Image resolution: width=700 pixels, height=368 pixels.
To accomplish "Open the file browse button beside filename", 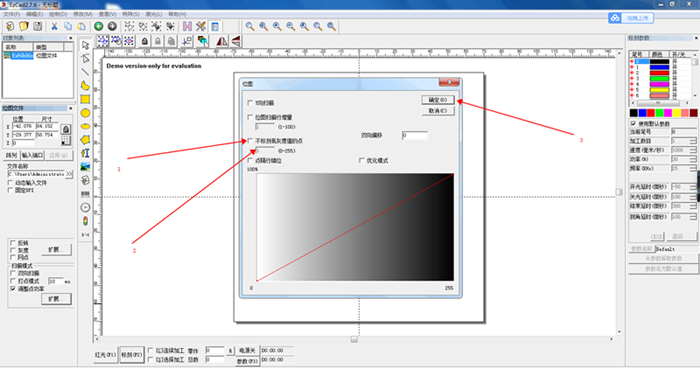I will 69,174.
